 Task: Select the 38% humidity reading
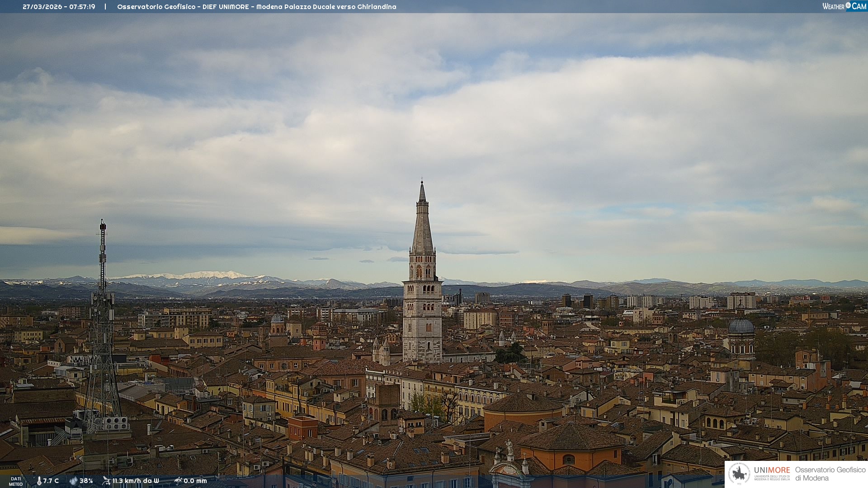coord(86,481)
